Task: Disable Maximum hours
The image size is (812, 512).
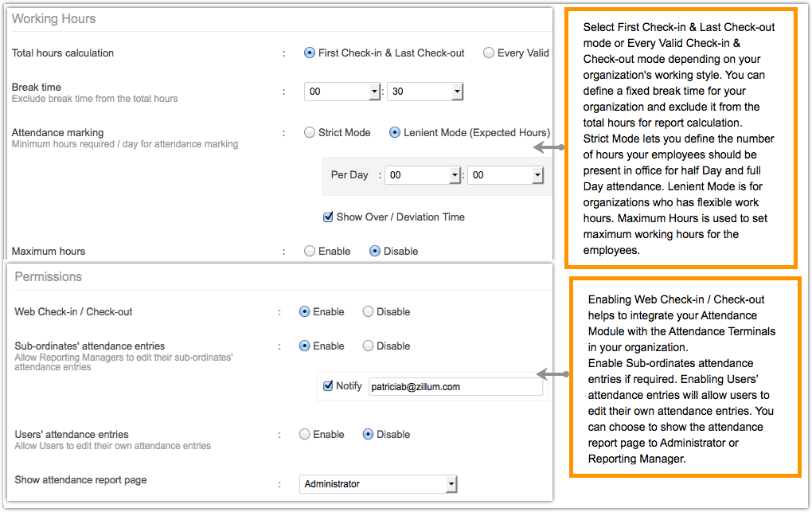Action: [x=375, y=251]
